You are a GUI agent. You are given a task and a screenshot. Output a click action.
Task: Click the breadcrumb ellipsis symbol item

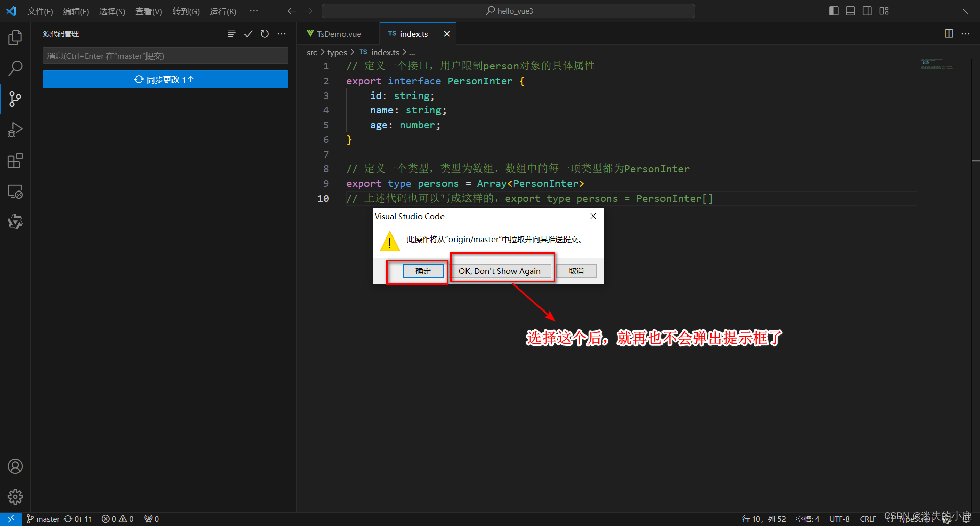coord(412,52)
